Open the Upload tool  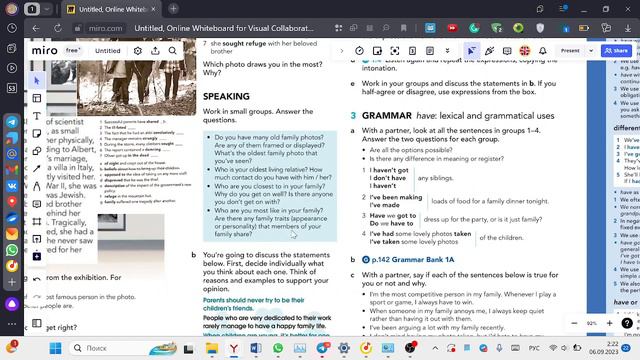click(37, 239)
